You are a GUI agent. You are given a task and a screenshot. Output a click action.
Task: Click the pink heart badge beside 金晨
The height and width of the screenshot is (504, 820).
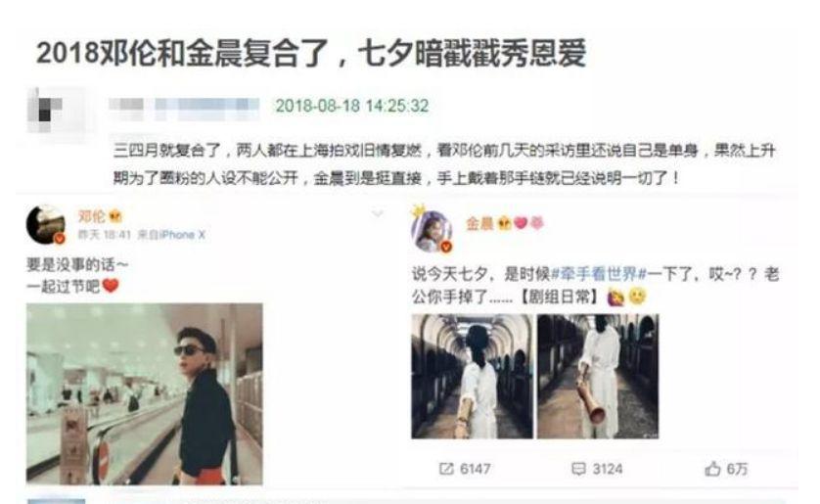click(x=521, y=223)
